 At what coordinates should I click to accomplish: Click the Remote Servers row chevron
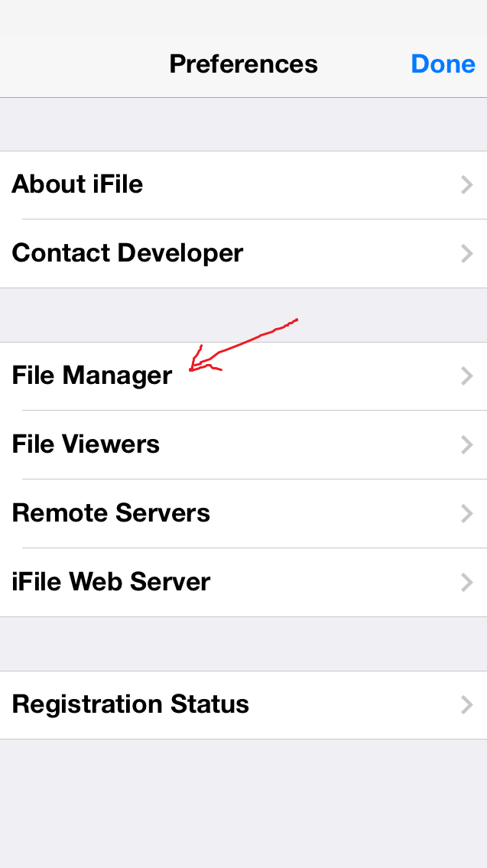[x=467, y=513]
